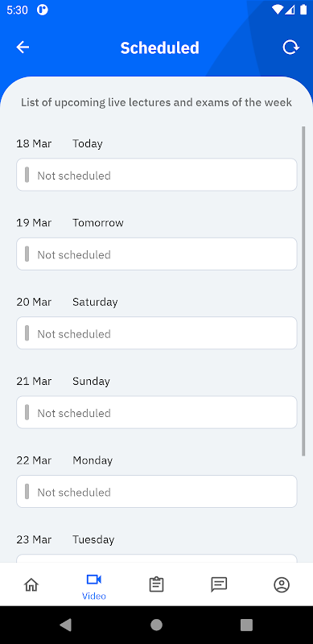The height and width of the screenshot is (644, 313).
Task: Open Today's Not scheduled card
Action: pos(156,175)
